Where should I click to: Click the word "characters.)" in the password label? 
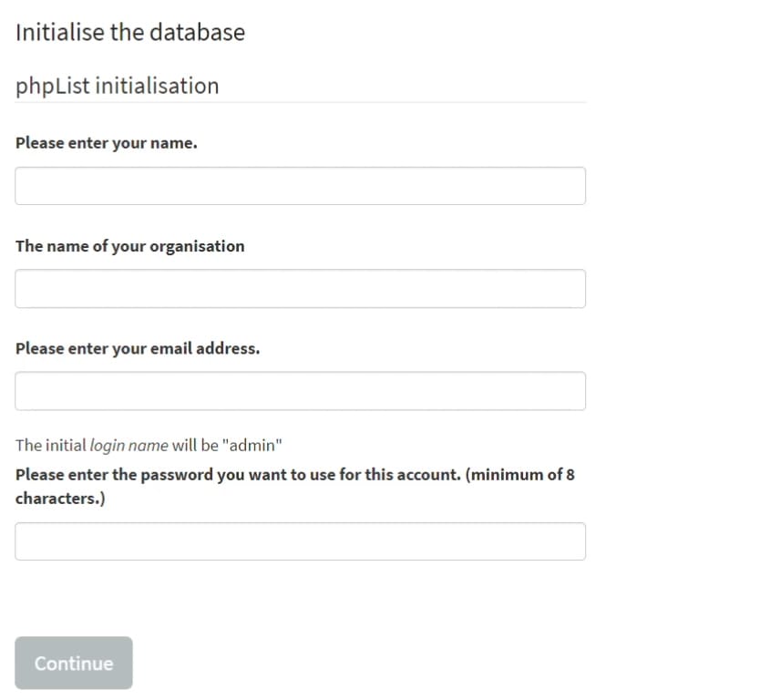(60, 499)
